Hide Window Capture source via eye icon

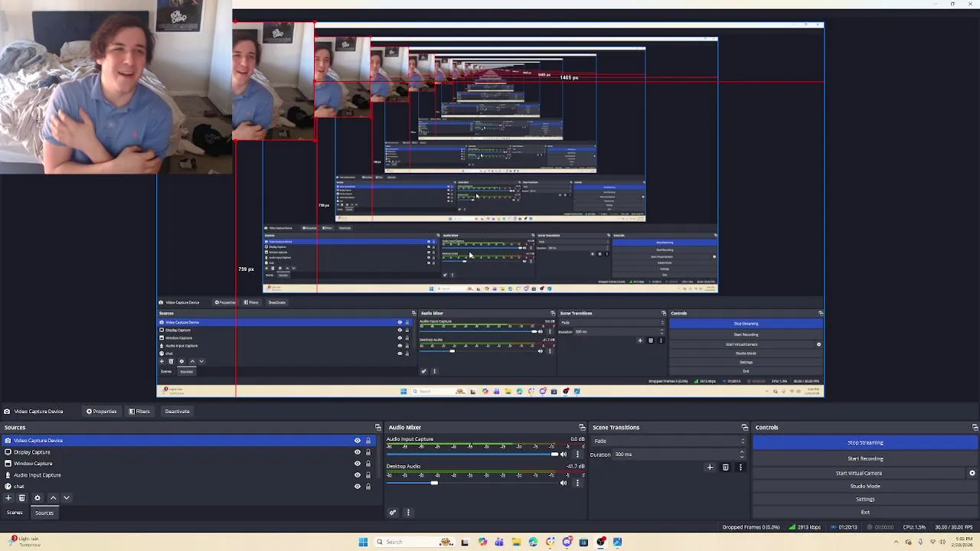(x=357, y=464)
